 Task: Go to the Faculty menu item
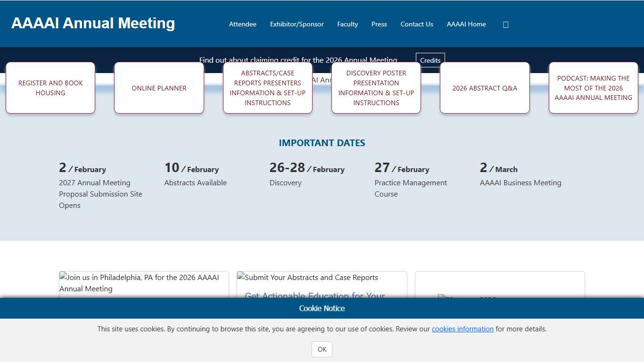pyautogui.click(x=347, y=24)
